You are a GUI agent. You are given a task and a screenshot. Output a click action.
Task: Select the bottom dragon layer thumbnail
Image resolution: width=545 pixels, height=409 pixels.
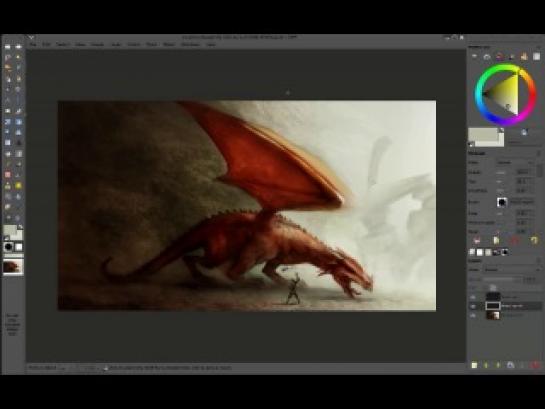coord(493,315)
